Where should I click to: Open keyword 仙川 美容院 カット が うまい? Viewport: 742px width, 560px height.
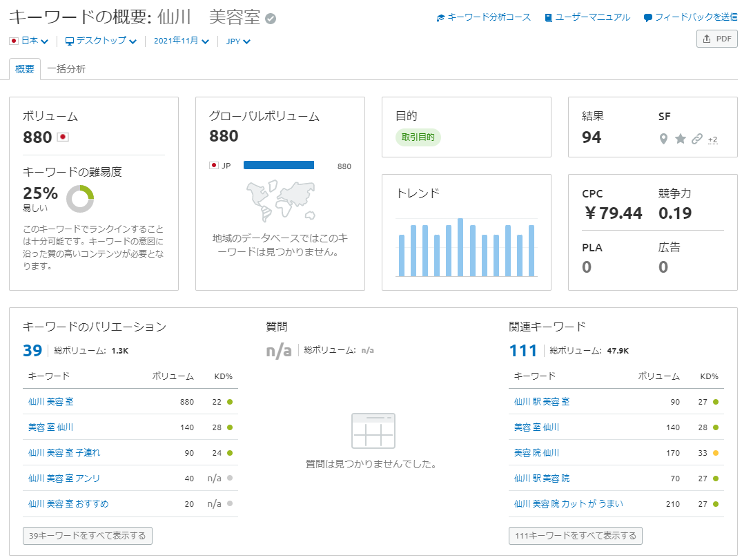[569, 504]
